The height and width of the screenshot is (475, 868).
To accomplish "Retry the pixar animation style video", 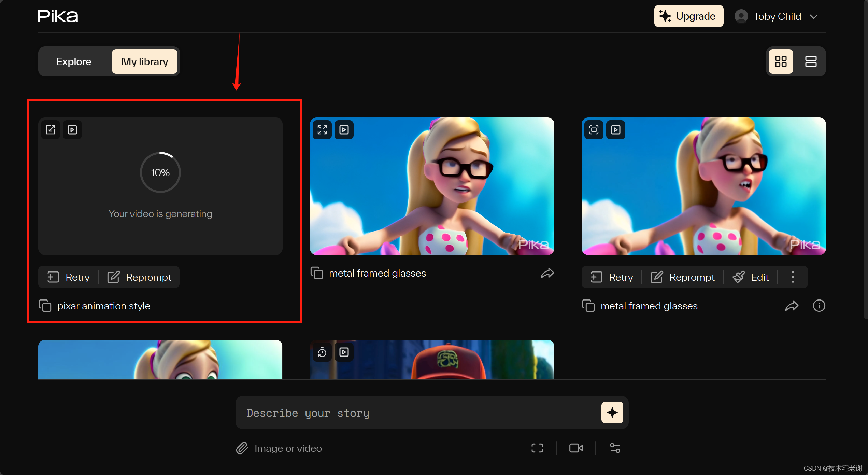I will tap(68, 277).
